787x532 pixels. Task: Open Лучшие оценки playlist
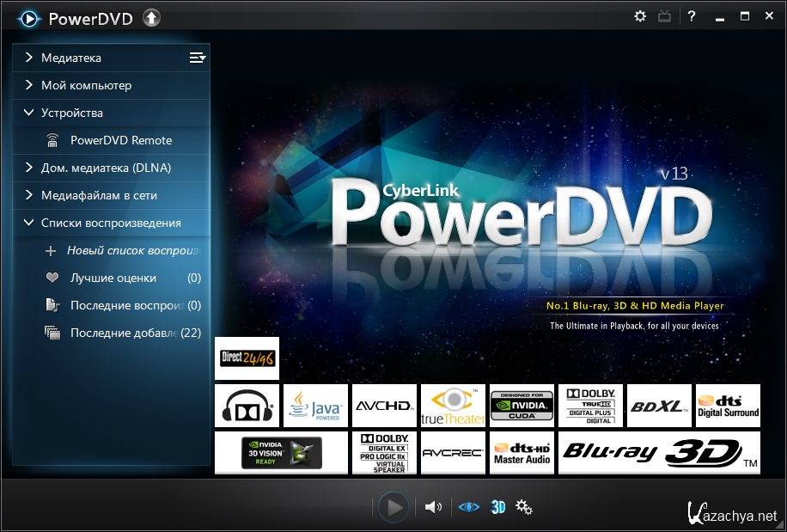[x=113, y=278]
